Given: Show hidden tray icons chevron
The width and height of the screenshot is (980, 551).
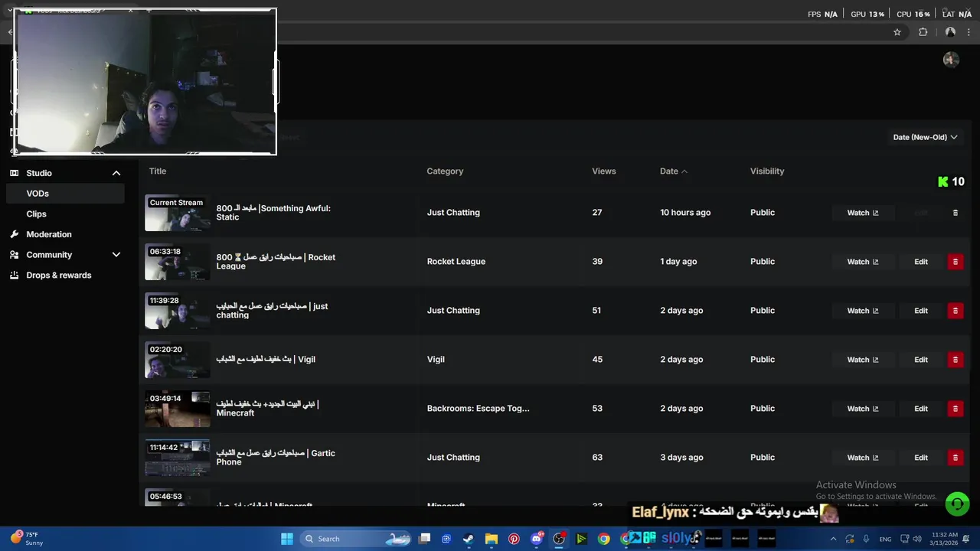Looking at the screenshot, I should pos(833,539).
